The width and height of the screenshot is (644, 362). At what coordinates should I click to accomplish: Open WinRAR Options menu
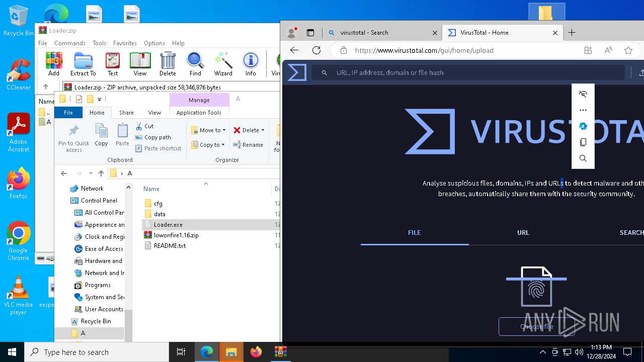click(x=154, y=43)
